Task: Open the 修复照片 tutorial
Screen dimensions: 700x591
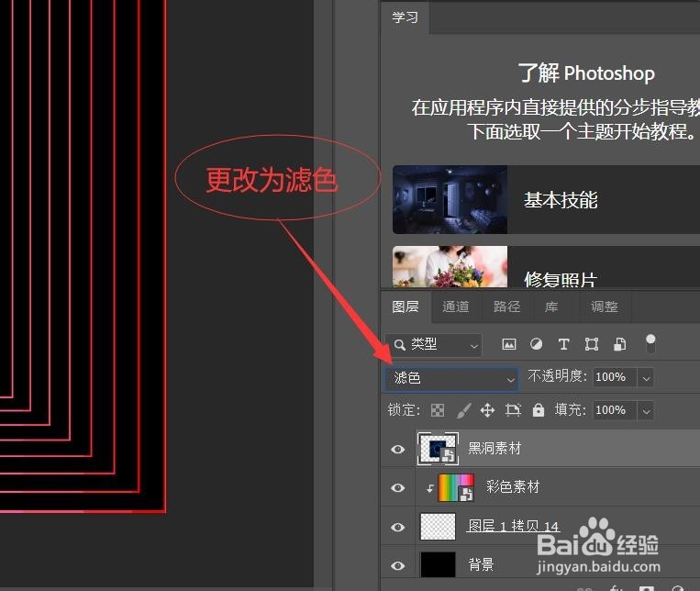Action: [547, 267]
